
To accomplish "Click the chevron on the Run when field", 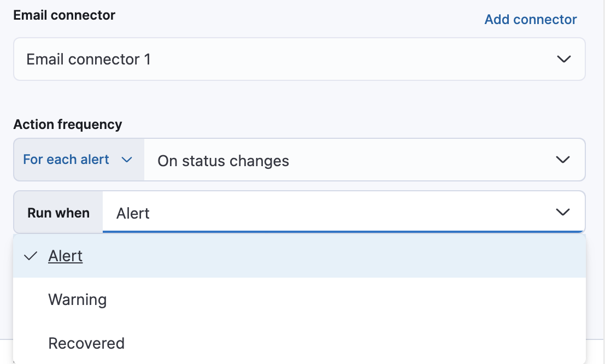I will [x=562, y=212].
